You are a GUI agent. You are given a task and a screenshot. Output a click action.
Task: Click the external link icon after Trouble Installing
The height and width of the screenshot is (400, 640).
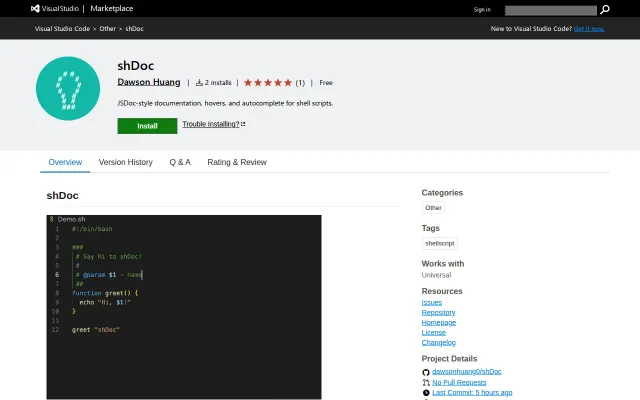pyautogui.click(x=243, y=124)
